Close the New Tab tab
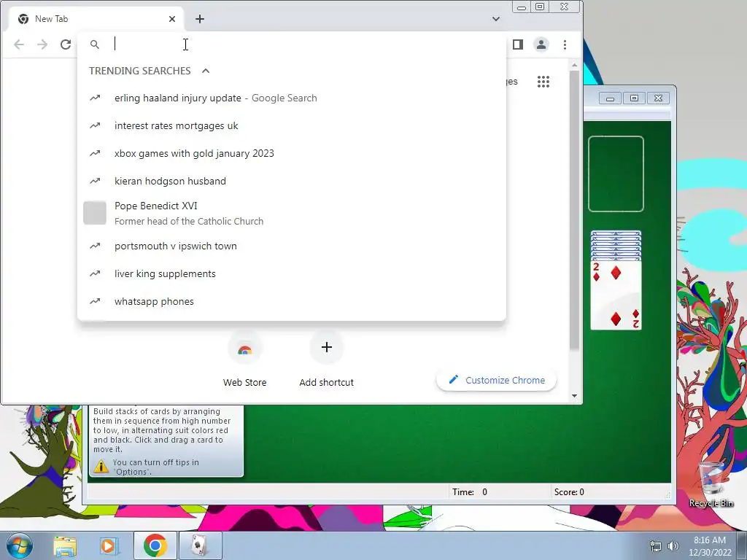This screenshot has height=560, width=747. click(x=172, y=19)
